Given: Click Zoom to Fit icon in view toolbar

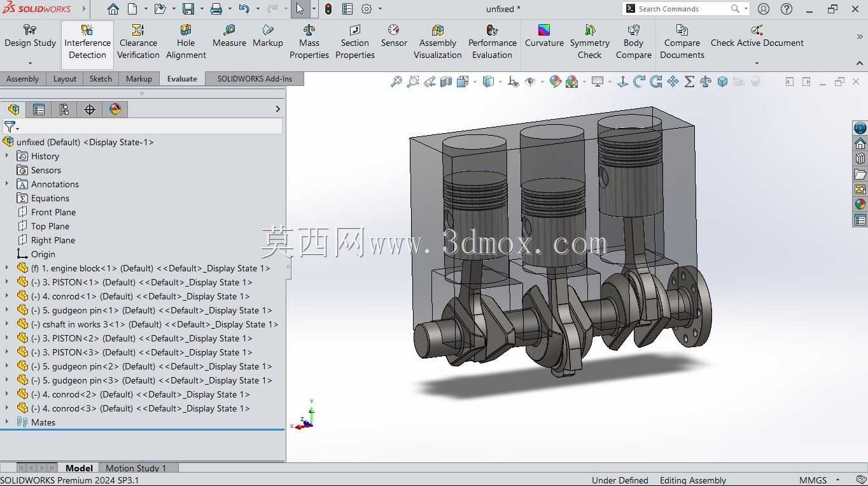Looking at the screenshot, I should 396,82.
